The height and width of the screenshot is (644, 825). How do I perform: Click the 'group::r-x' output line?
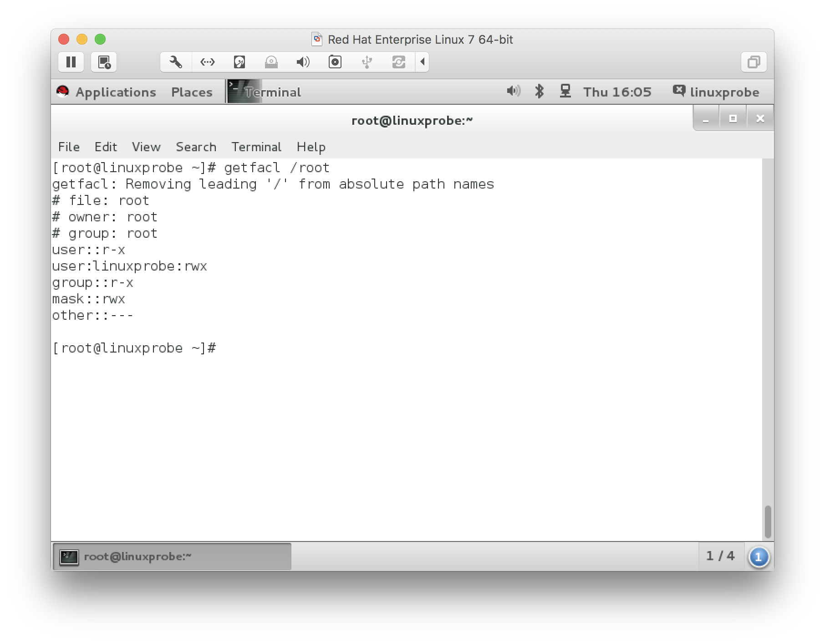point(93,282)
